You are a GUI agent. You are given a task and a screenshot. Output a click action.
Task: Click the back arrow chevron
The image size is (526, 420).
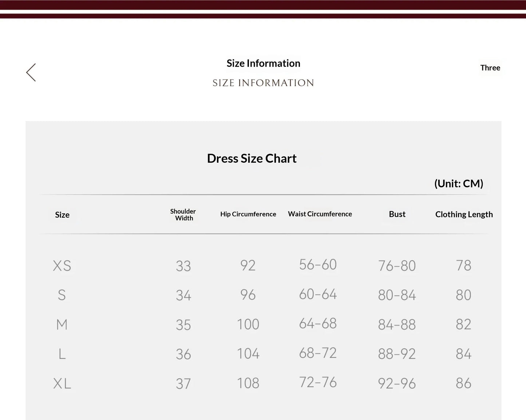pyautogui.click(x=31, y=72)
